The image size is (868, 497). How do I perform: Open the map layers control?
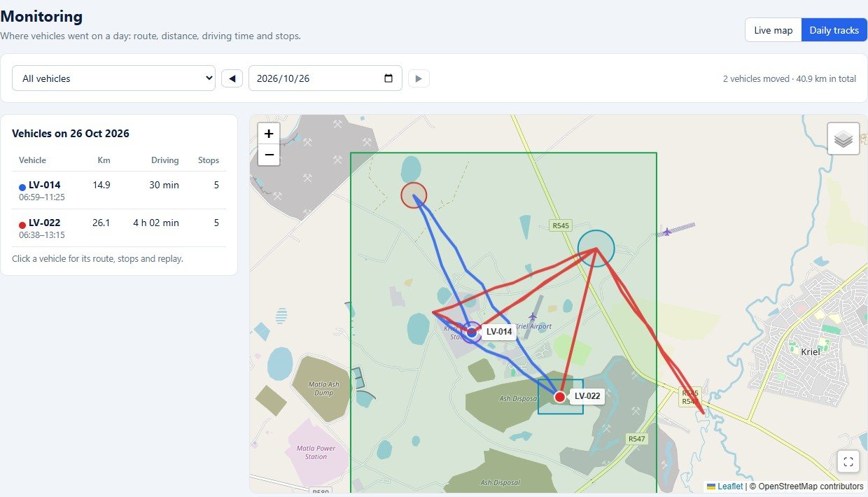843,139
